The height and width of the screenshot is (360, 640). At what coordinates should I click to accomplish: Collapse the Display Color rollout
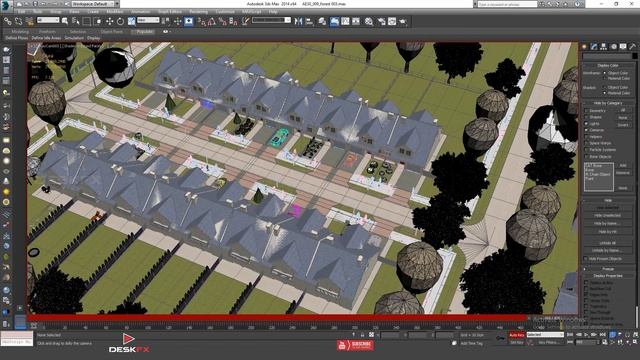pyautogui.click(x=608, y=65)
